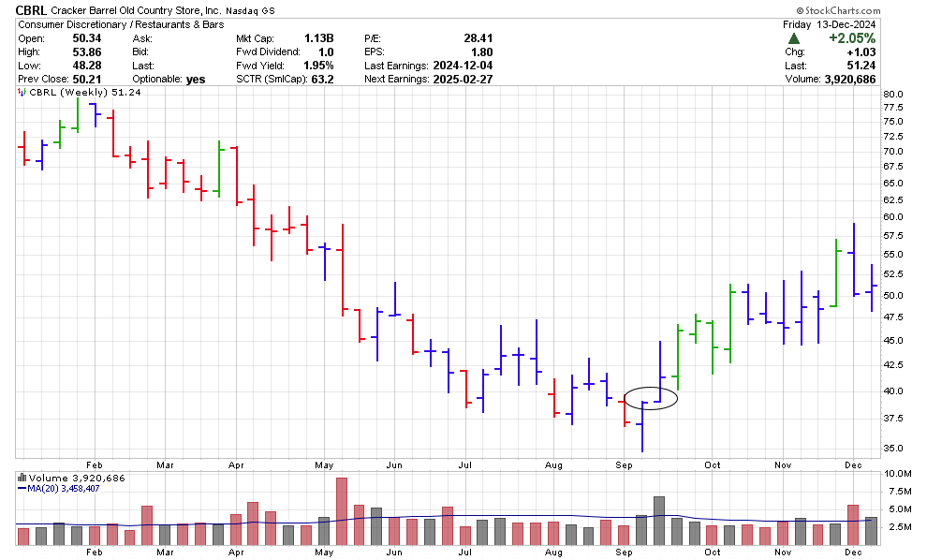Click the Low value 48.28
The width and height of the screenshot is (927, 560).
click(87, 66)
